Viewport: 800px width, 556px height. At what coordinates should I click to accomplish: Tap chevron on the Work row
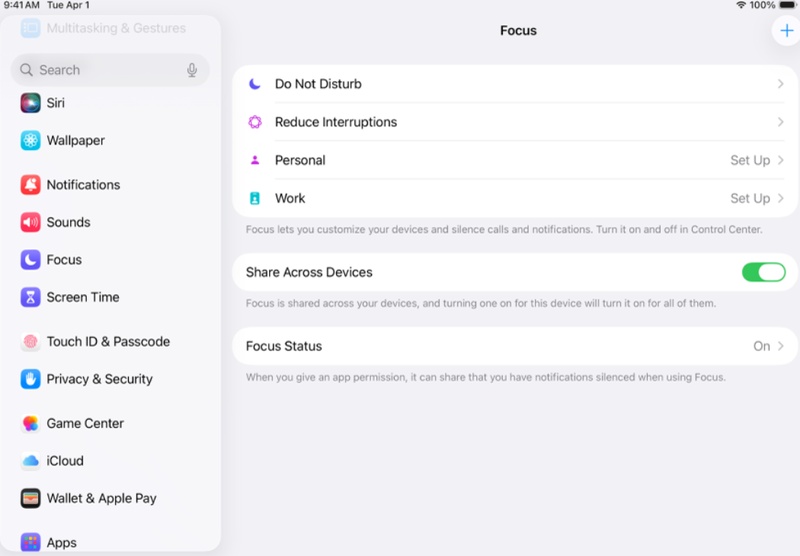pyautogui.click(x=780, y=198)
